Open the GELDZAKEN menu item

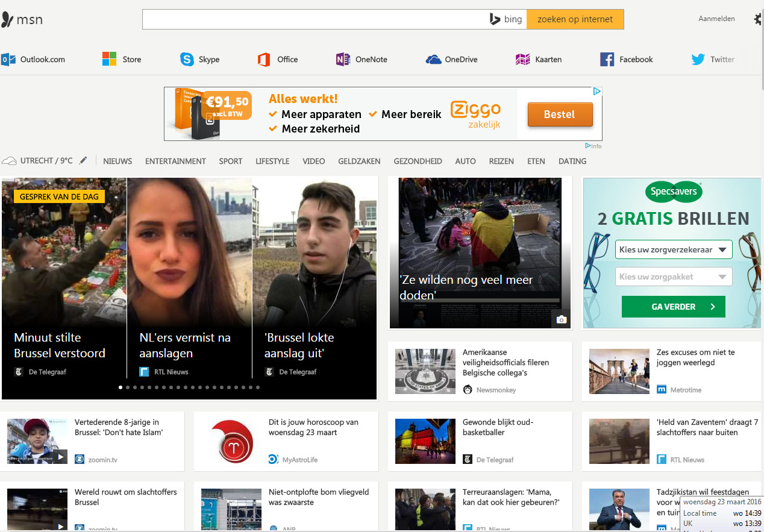click(x=359, y=161)
